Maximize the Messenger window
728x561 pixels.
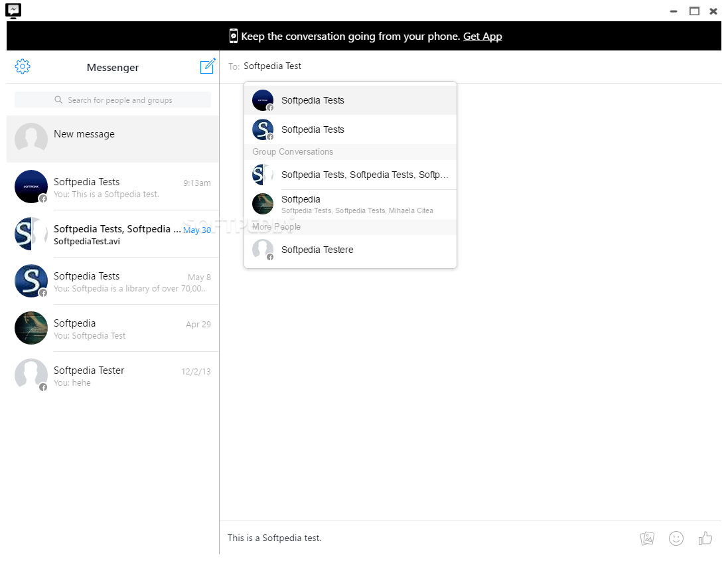(x=694, y=11)
